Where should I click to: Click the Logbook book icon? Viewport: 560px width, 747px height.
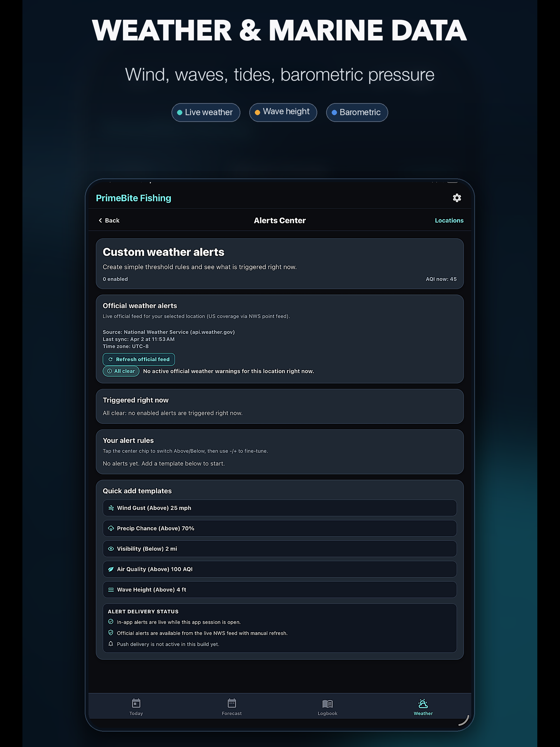(x=327, y=704)
